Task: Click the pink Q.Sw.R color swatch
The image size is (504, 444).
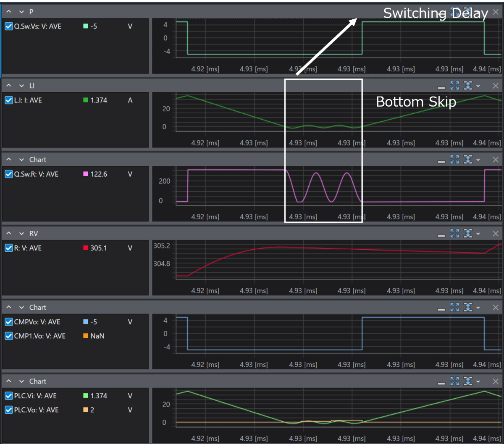Action: pyautogui.click(x=86, y=174)
